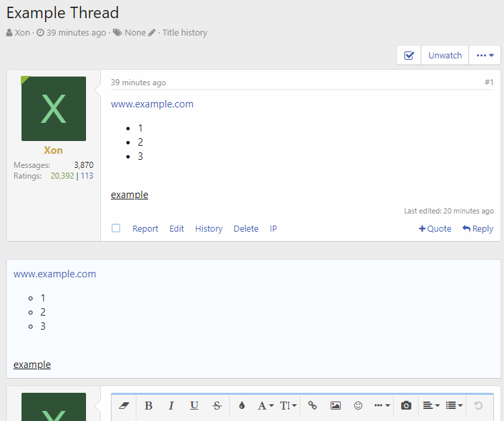504x421 pixels.
Task: Click the Reply arrow button
Action: click(478, 229)
